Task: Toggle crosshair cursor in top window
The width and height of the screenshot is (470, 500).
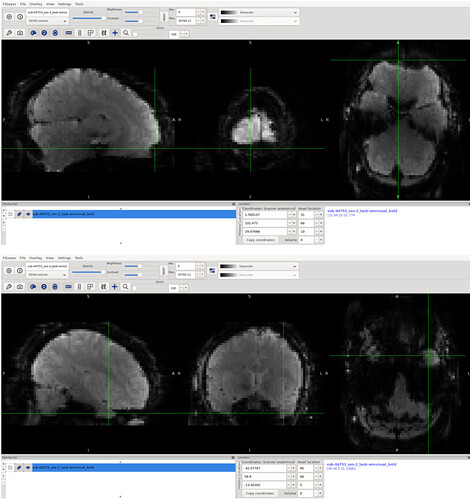Action: [115, 33]
